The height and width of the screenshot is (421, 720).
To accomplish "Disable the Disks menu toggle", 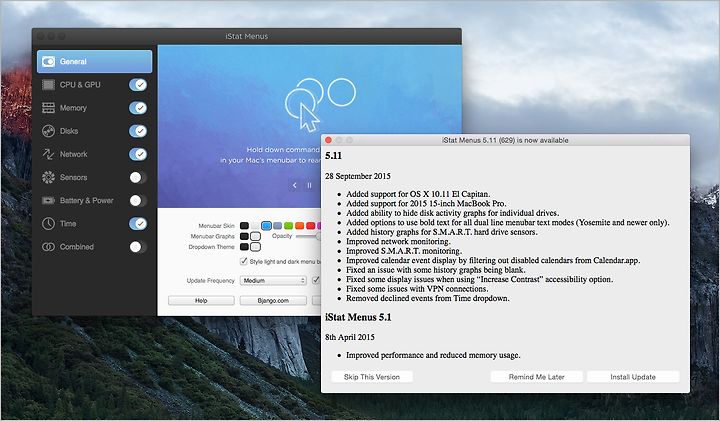I will [138, 131].
